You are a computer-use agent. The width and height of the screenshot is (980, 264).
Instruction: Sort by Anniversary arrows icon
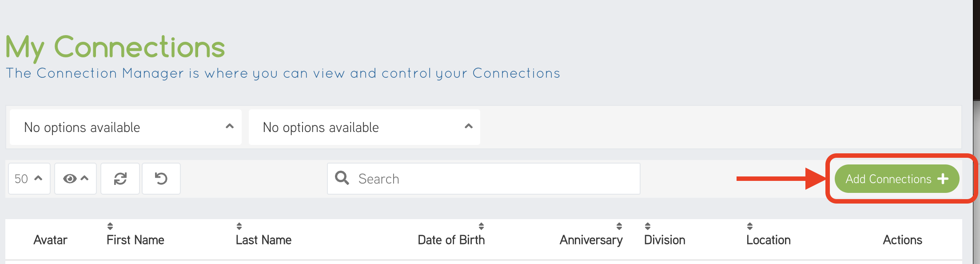(619, 226)
